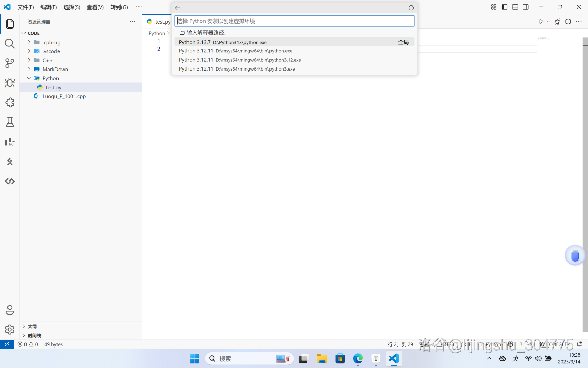Open the 查看(V) menu
Screen dimensions: 588x368
point(95,7)
